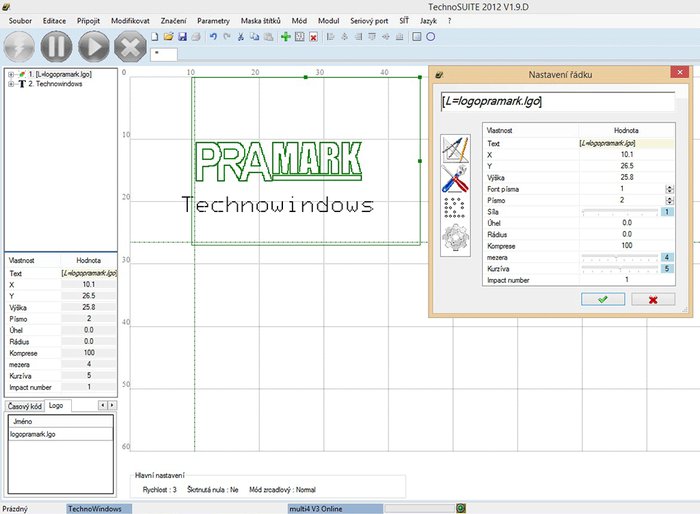Image resolution: width=700 pixels, height=514 pixels.
Task: Click the TechnoWindows status bar entry
Action: 99,509
